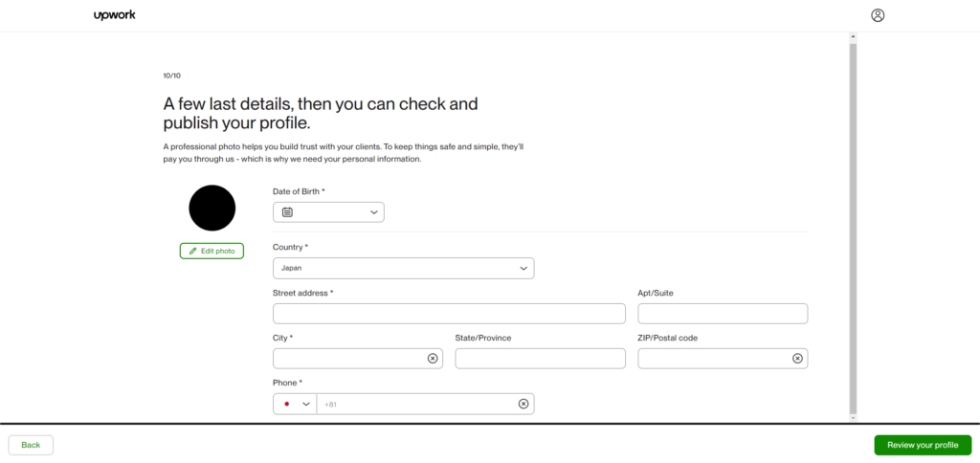The image size is (980, 463).
Task: Open the user account profile icon
Action: pos(878,15)
